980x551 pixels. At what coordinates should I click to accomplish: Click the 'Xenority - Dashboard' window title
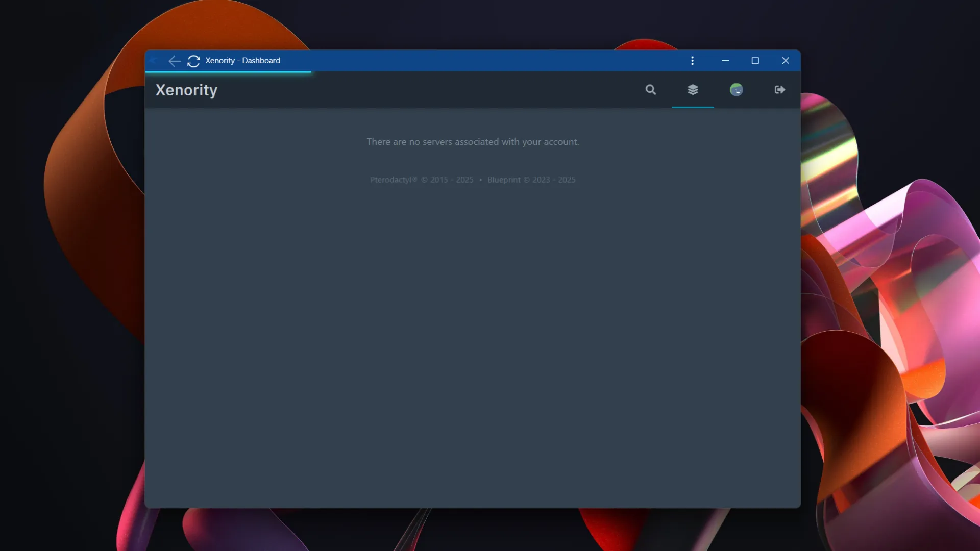242,61
